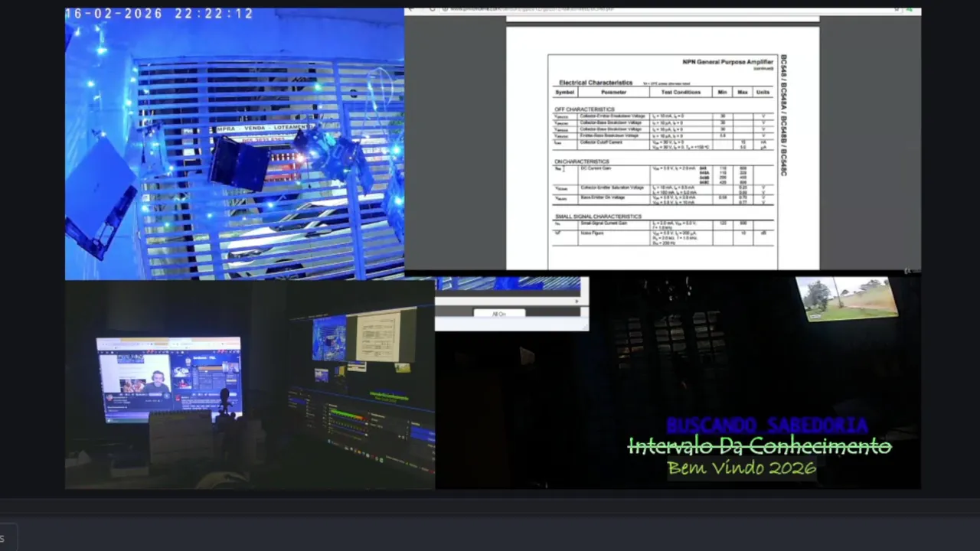
Task: Click the 'Test Conditions' column header
Action: coord(681,92)
